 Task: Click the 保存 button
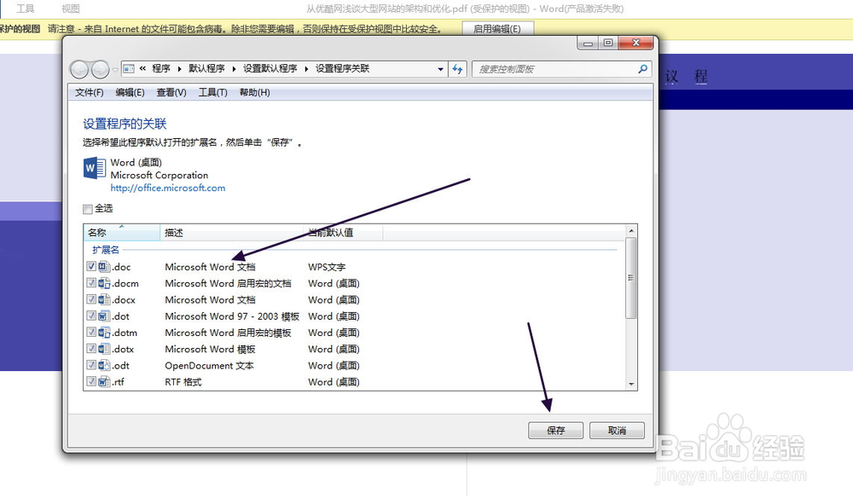click(x=555, y=431)
